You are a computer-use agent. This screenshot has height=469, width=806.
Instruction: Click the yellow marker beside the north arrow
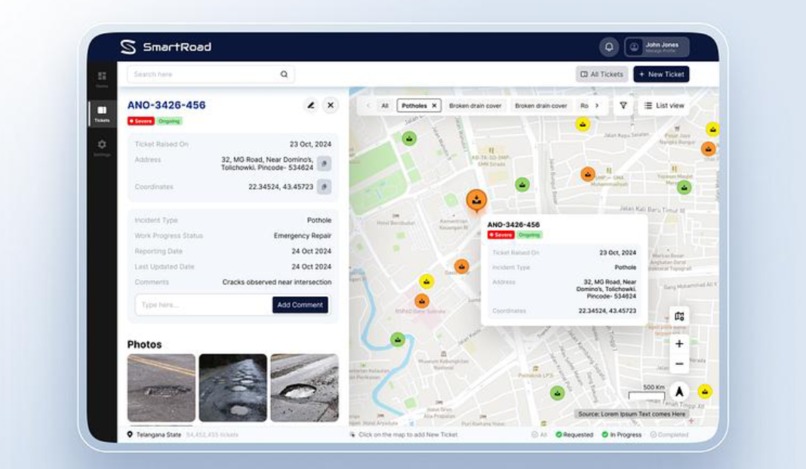click(x=705, y=392)
